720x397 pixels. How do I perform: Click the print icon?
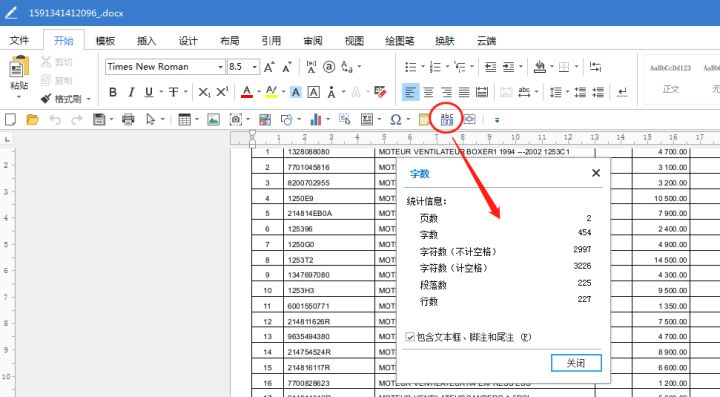coord(128,120)
